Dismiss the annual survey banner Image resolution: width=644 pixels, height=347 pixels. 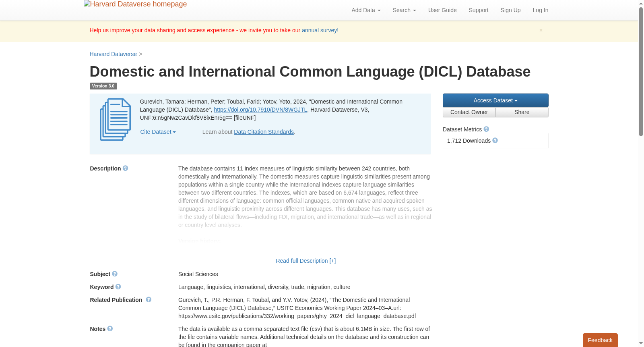tap(541, 30)
